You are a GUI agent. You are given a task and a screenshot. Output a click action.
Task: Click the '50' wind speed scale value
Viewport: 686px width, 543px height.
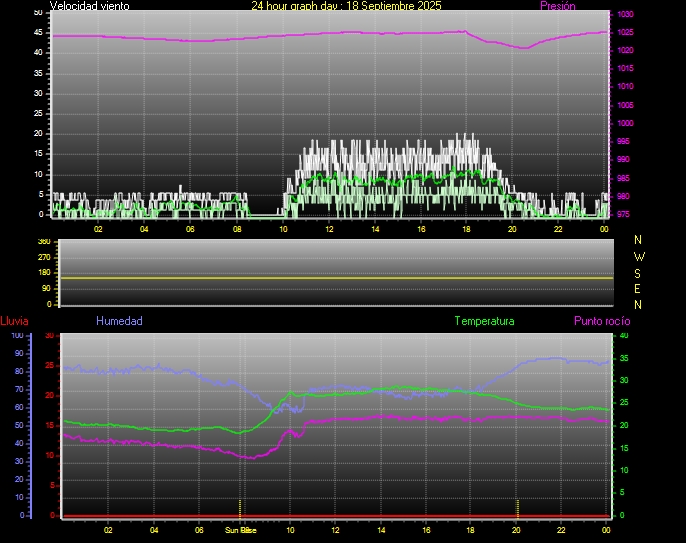click(39, 12)
